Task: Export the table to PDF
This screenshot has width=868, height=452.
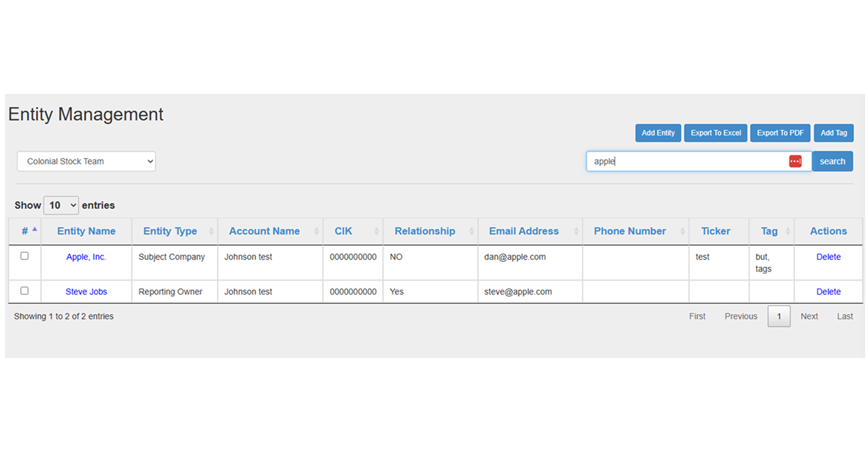Action: pos(780,132)
